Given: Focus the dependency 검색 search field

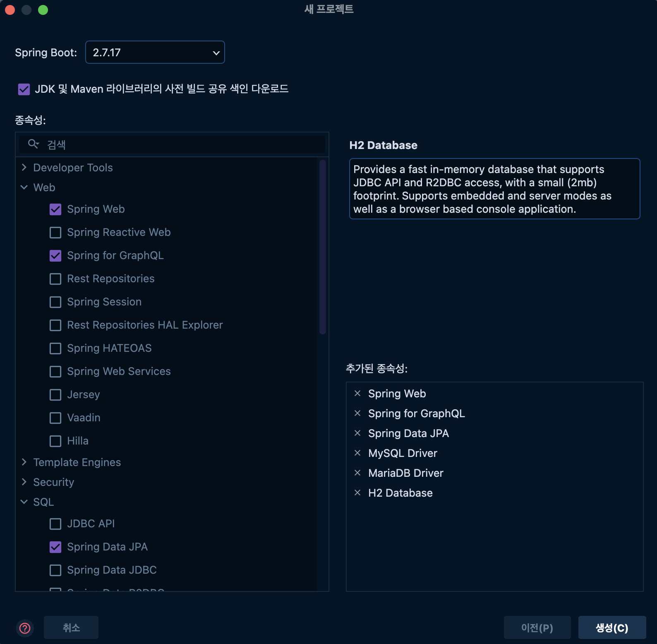Looking at the screenshot, I should coord(172,144).
